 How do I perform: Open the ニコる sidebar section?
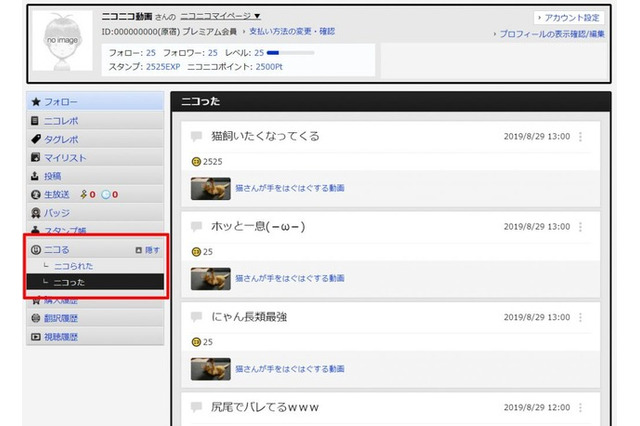(57, 250)
